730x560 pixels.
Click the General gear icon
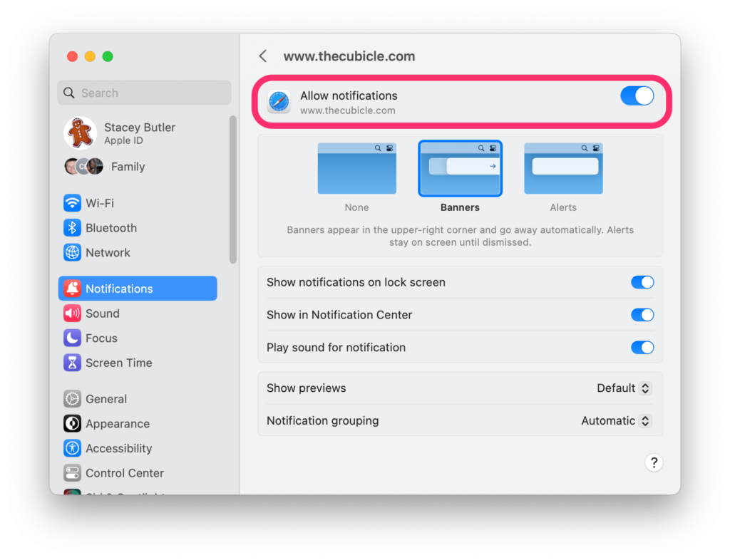(x=72, y=399)
